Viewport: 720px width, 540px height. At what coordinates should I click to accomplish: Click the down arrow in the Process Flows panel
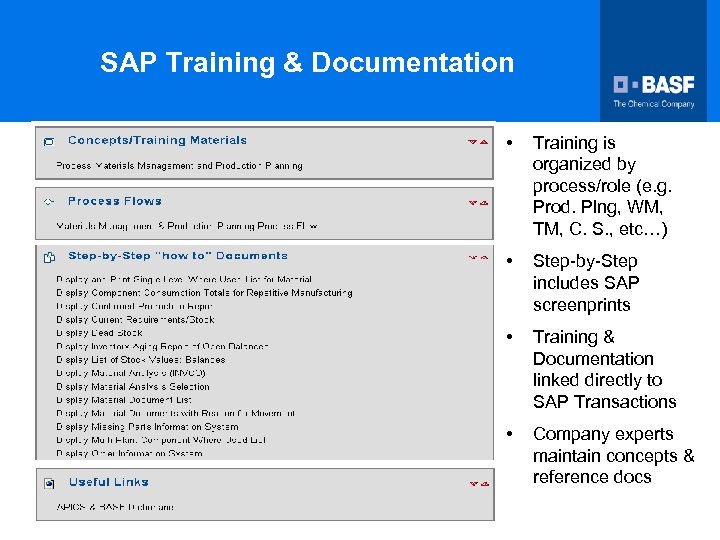pyautogui.click(x=473, y=203)
